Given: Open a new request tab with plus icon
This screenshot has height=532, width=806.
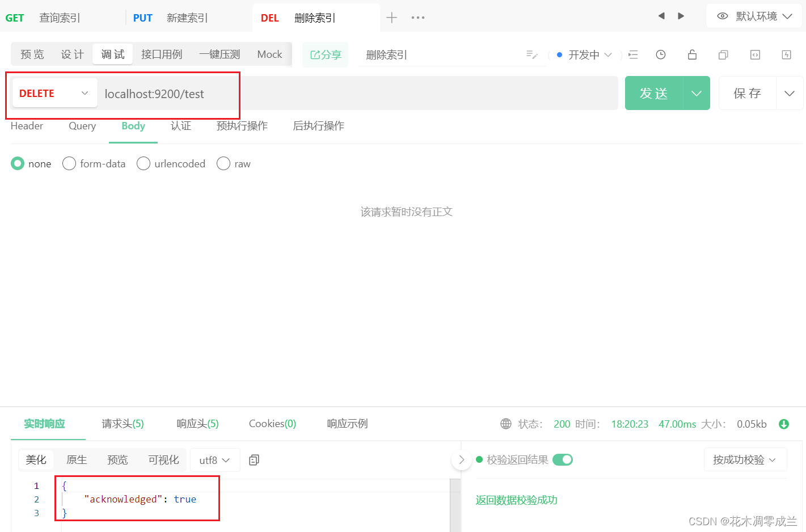Looking at the screenshot, I should [x=391, y=18].
